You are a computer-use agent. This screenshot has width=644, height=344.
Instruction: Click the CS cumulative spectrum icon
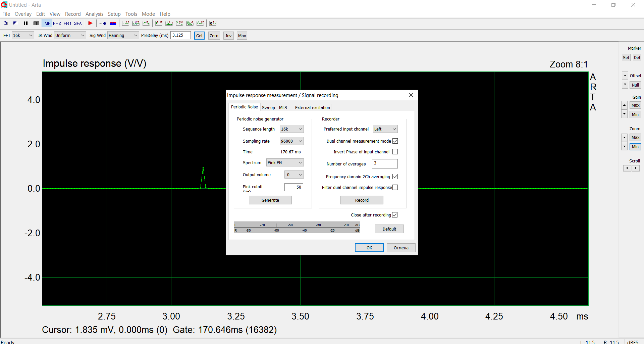click(190, 23)
